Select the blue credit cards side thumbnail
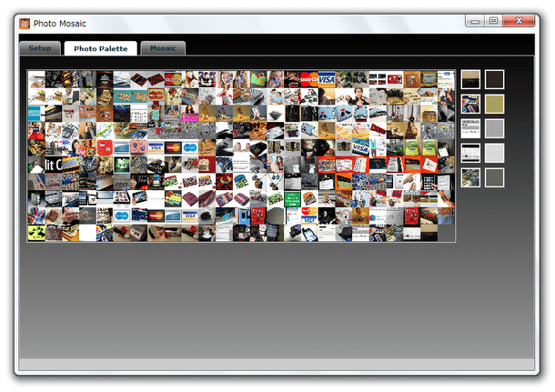 coord(470,104)
